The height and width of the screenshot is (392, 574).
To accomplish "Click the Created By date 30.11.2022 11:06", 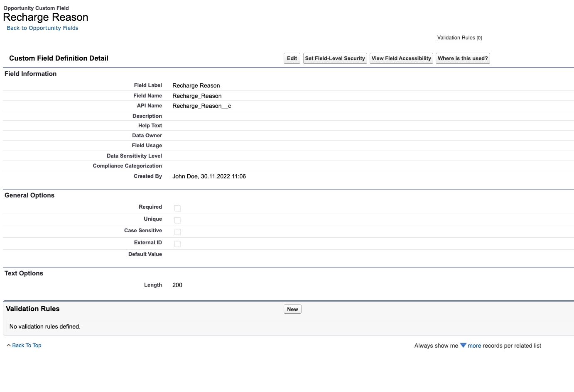I will click(223, 176).
